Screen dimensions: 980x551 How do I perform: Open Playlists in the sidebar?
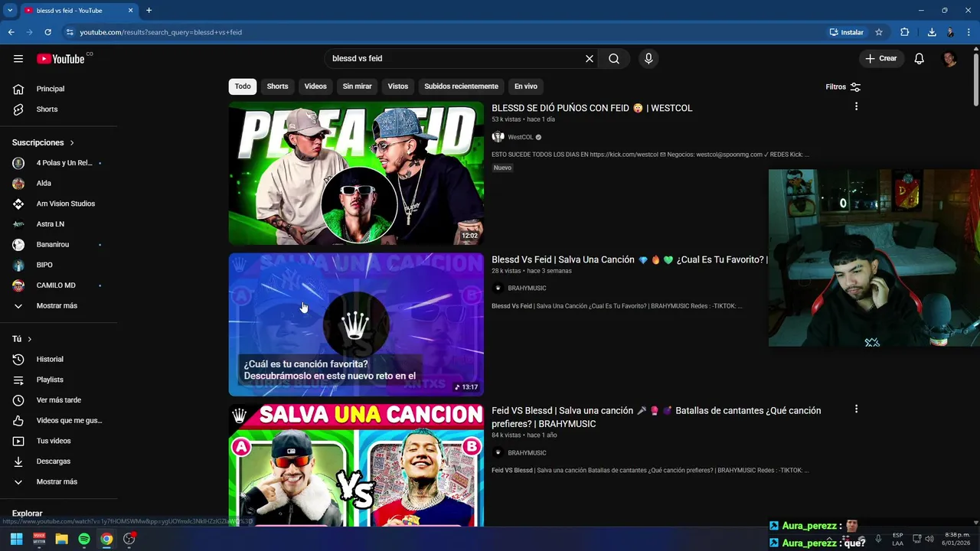pyautogui.click(x=59, y=380)
